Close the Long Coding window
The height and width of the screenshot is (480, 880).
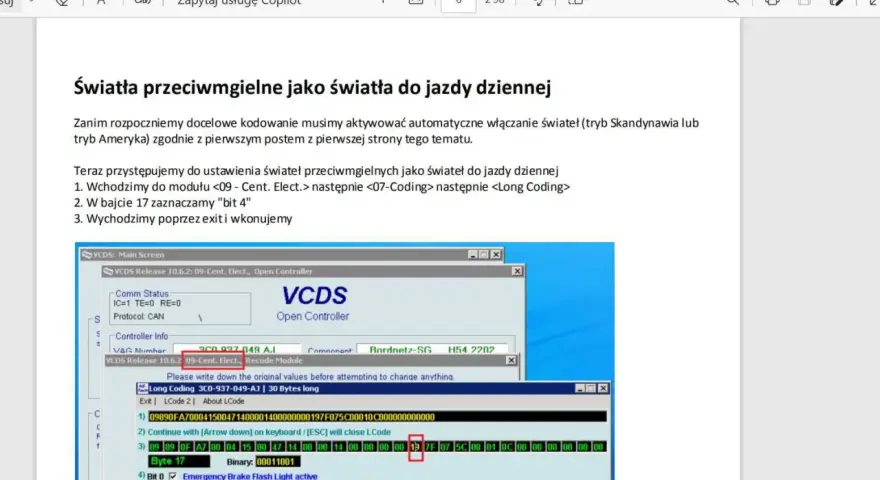[x=603, y=388]
